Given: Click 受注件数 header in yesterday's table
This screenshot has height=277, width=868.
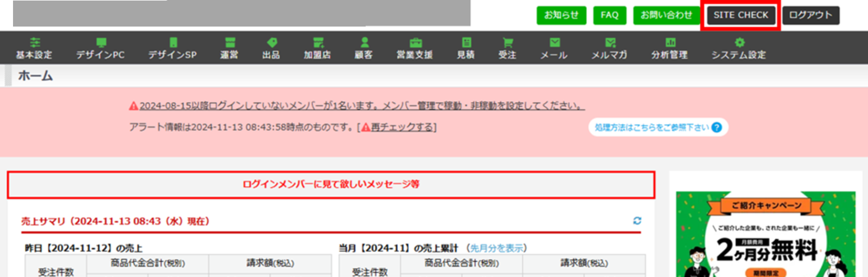Looking at the screenshot, I should point(56,272).
